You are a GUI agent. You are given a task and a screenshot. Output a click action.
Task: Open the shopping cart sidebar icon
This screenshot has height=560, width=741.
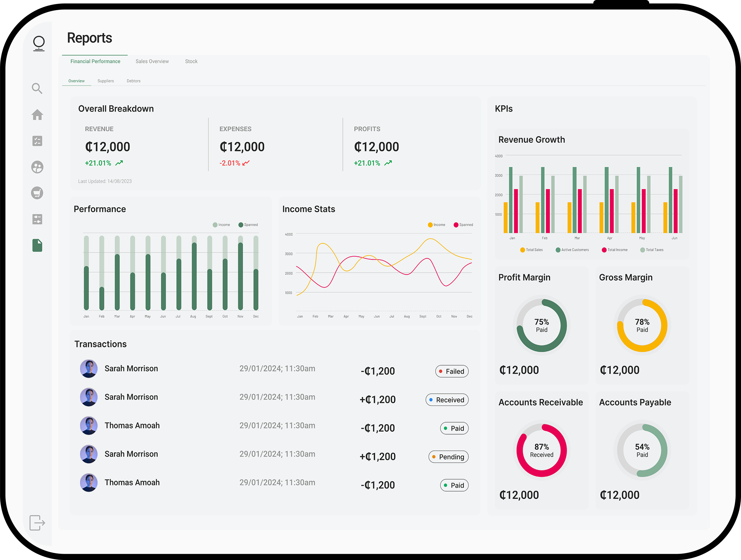[37, 193]
